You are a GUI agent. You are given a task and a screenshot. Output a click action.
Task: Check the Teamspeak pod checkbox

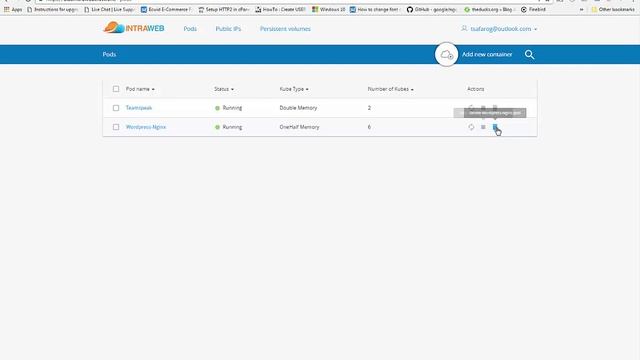coord(116,108)
